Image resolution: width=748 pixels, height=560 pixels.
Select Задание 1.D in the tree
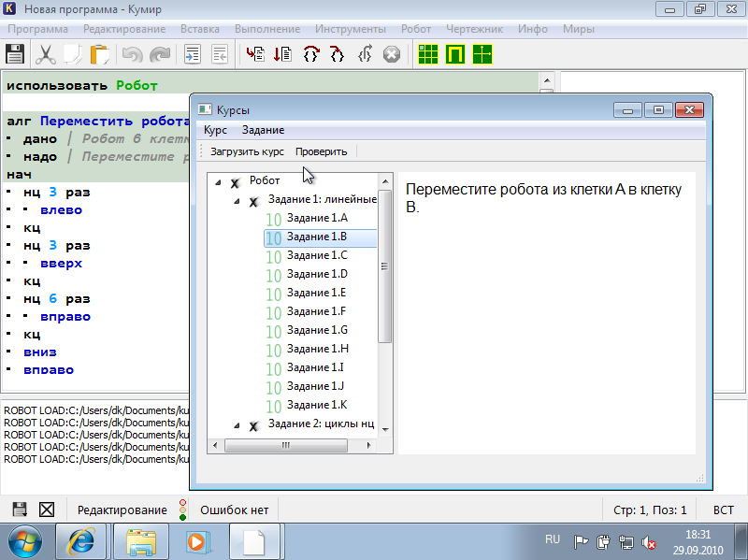point(317,274)
